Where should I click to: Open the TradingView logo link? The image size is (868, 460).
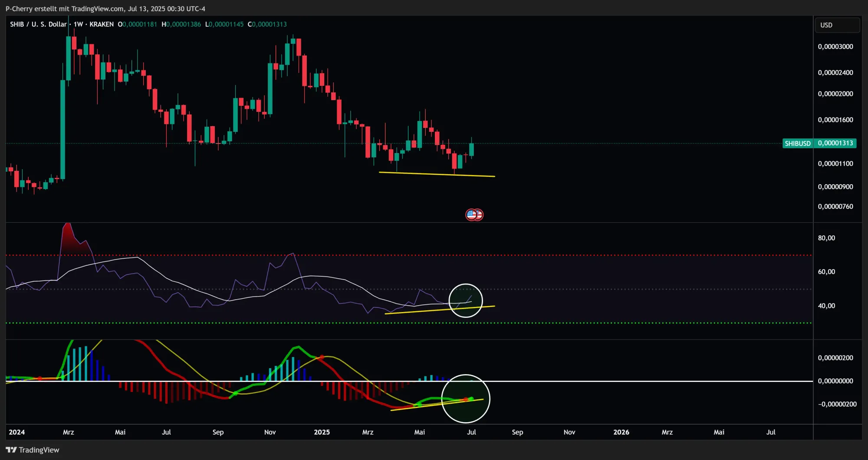pyautogui.click(x=33, y=450)
